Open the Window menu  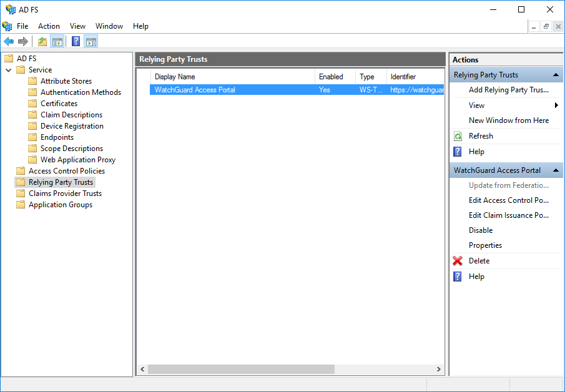click(109, 26)
